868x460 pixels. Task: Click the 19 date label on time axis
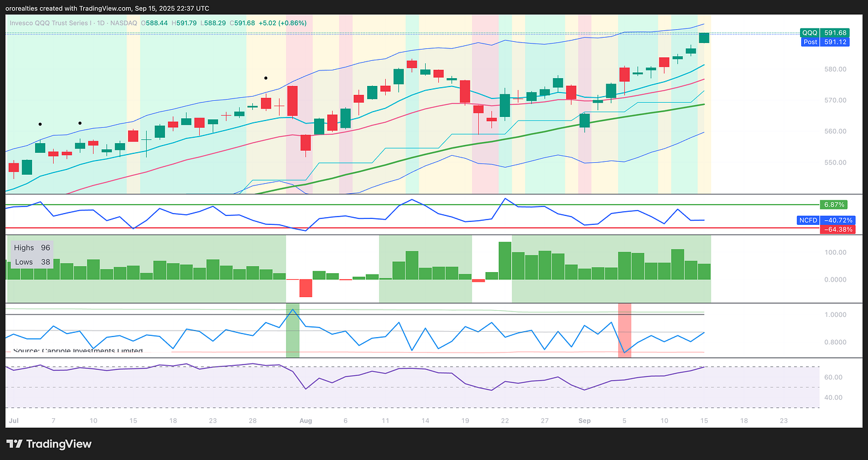(x=465, y=421)
